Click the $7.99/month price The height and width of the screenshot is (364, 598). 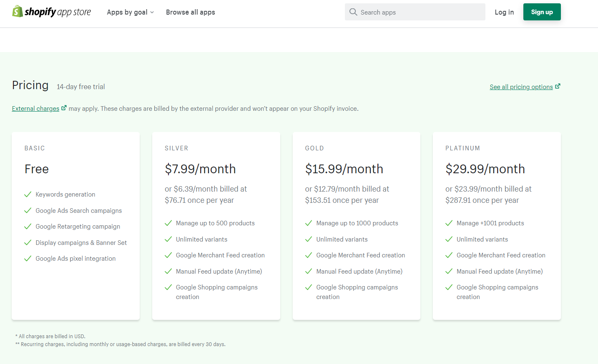point(200,169)
